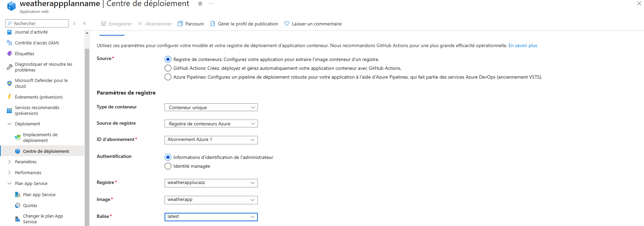Expand the Paramètres section chevron
Image resolution: width=644 pixels, height=226 pixels.
[10, 162]
